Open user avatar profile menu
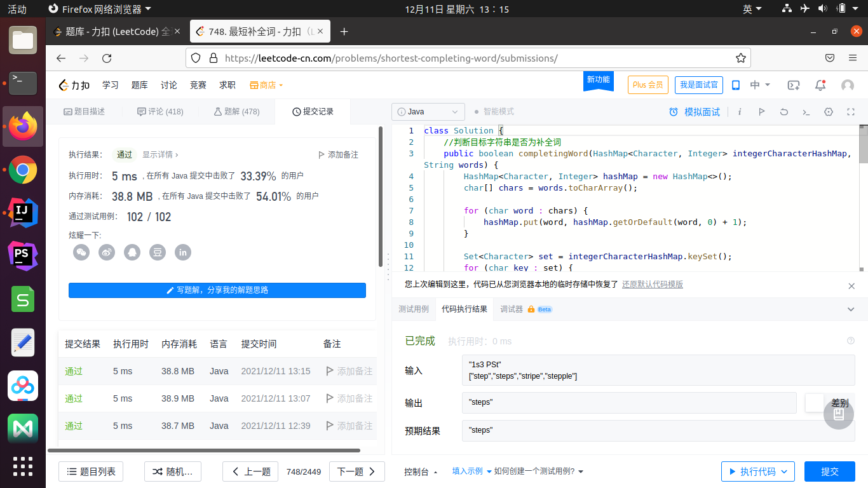Screen dimensions: 868x488 click(x=848, y=85)
